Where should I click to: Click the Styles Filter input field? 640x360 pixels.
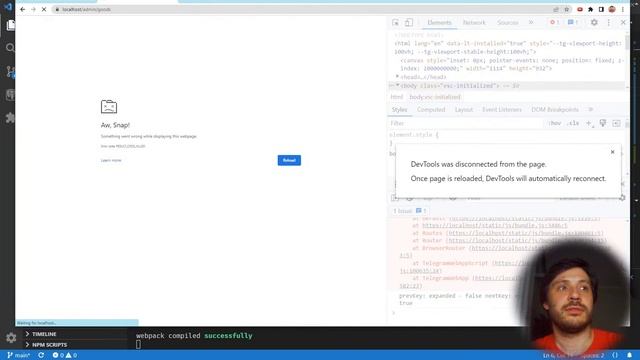465,123
